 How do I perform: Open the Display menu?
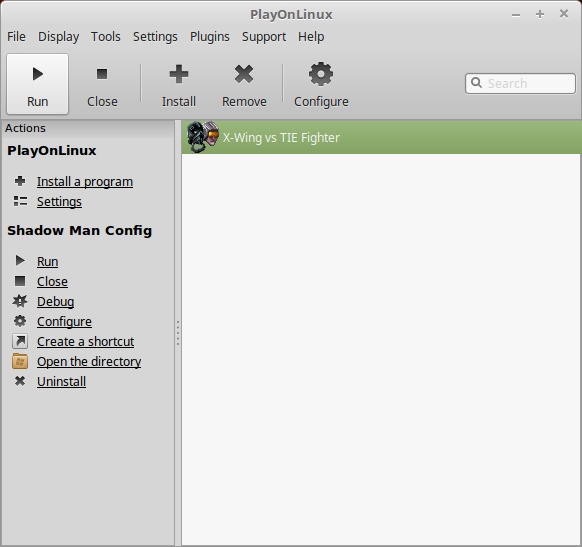click(59, 37)
